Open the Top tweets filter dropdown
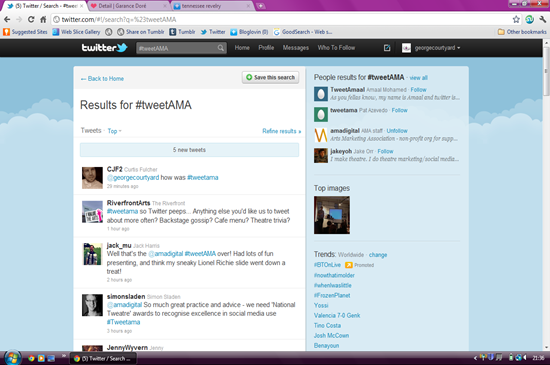 (x=114, y=131)
